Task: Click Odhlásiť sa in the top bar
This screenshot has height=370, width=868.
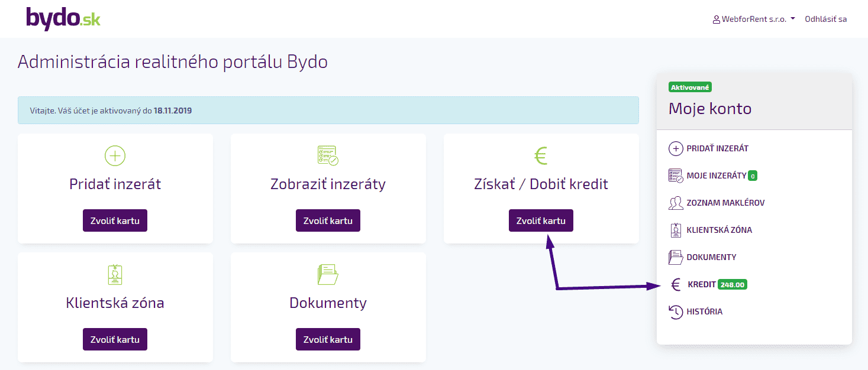Action: tap(825, 18)
